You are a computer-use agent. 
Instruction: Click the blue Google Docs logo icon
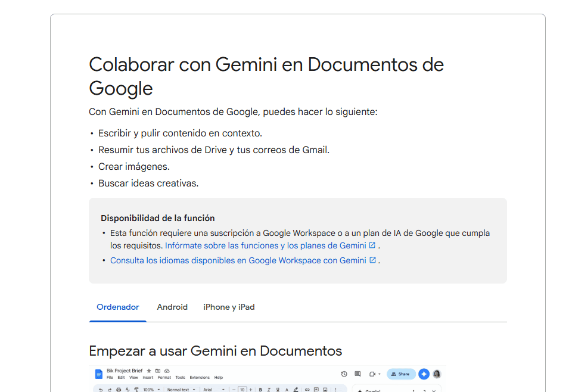pyautogui.click(x=99, y=374)
